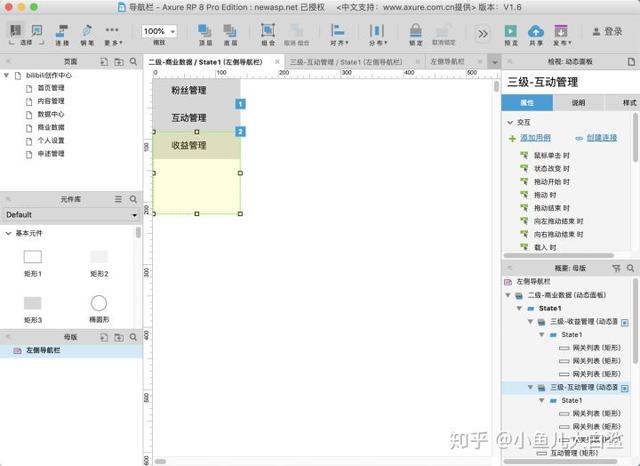Open the 申述管理 page
Viewport: 640px width, 466px height.
click(x=51, y=154)
